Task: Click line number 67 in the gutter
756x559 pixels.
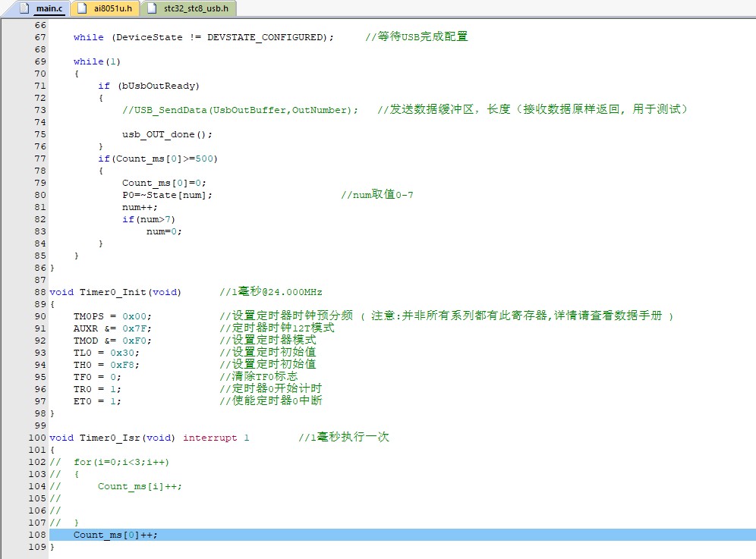Action: (40, 37)
